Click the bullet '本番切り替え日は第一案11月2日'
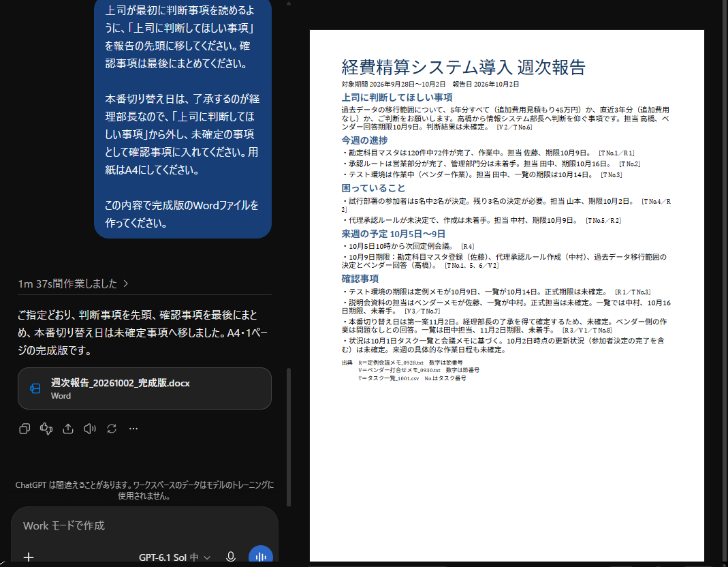This screenshot has height=567, width=728. point(504,326)
